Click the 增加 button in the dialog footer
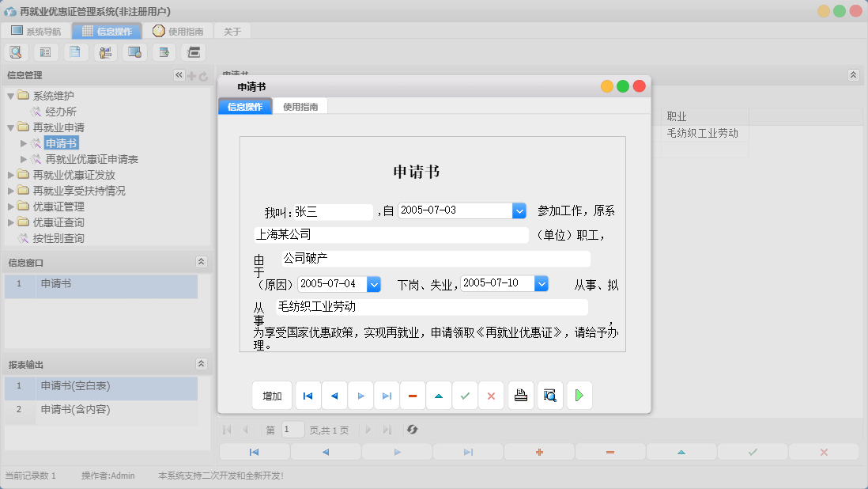 (271, 395)
